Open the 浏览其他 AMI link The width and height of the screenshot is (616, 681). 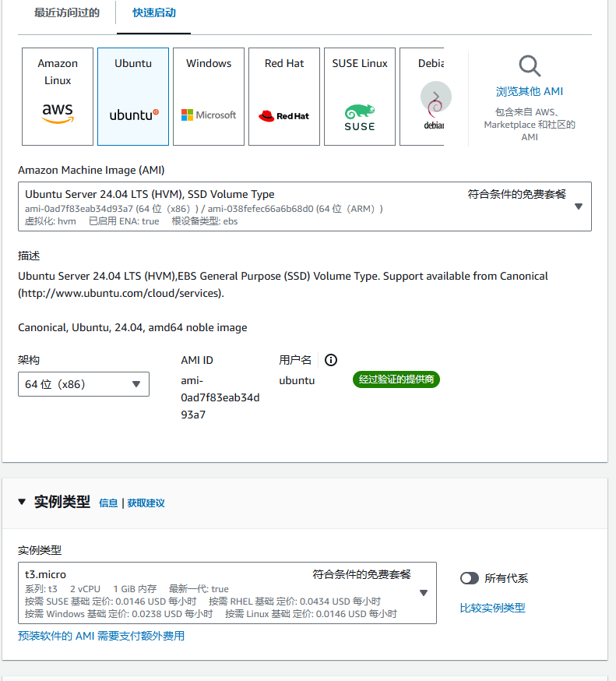point(530,92)
